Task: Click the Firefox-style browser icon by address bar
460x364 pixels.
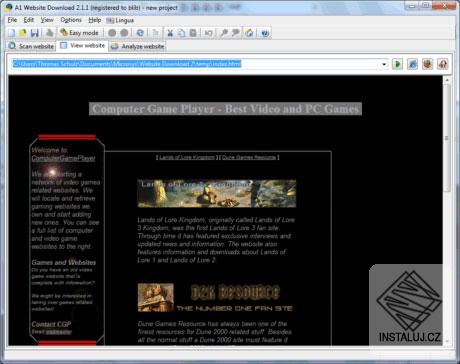Action: 428,64
